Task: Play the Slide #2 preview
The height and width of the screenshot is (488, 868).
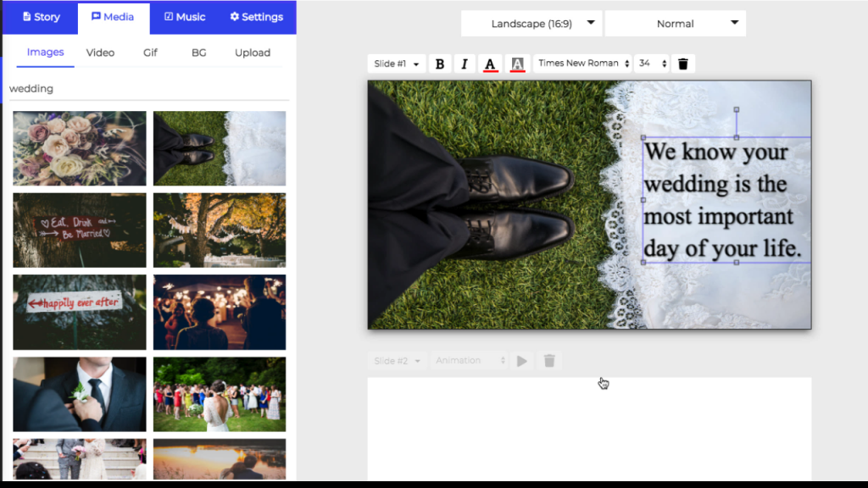Action: tap(522, 361)
